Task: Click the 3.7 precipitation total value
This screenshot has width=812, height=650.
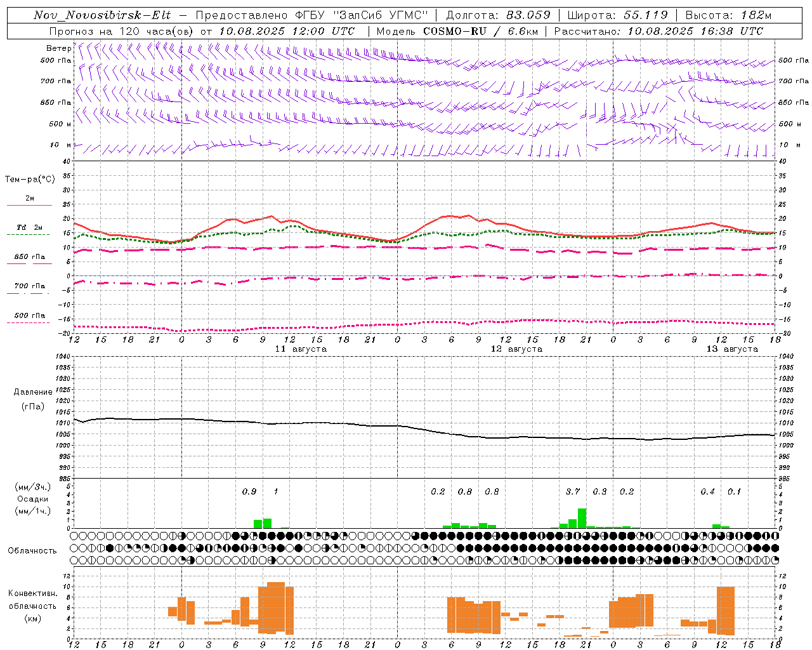Action: (573, 491)
